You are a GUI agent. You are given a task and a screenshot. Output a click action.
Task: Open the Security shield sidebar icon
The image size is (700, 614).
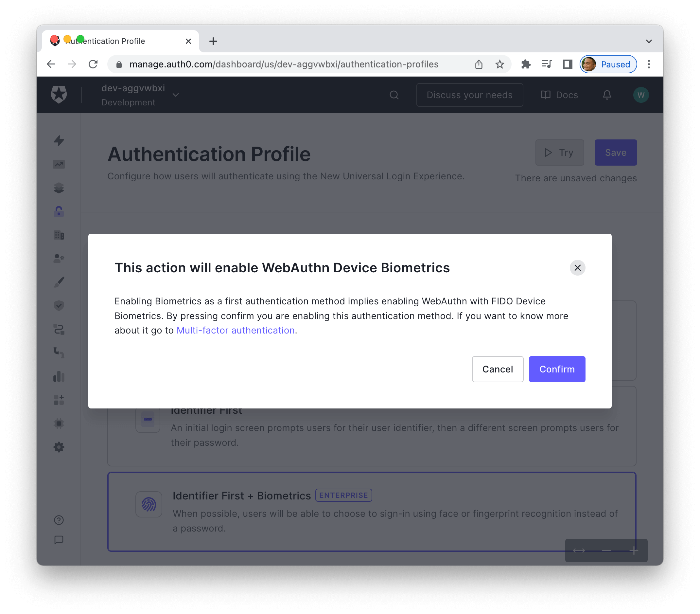click(59, 305)
